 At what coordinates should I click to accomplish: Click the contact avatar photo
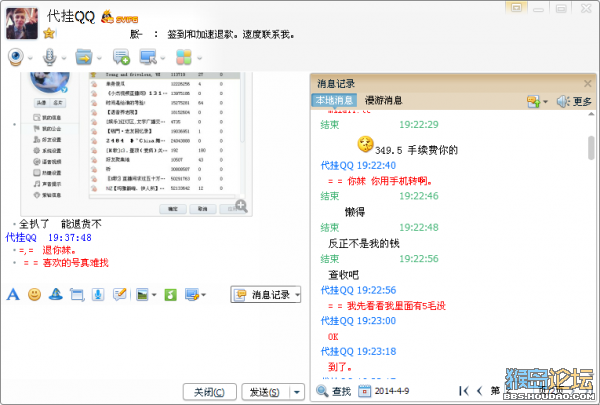(22, 24)
